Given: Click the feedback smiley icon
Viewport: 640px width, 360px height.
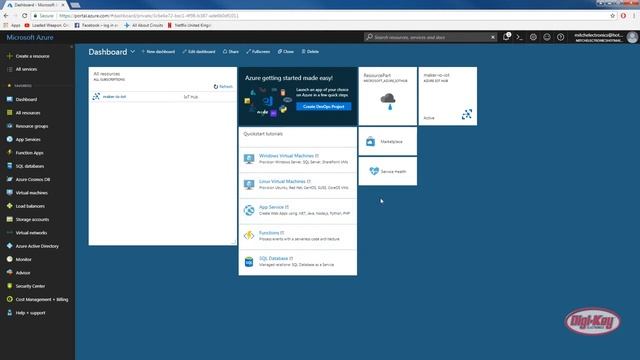Looking at the screenshot, I should coord(547,37).
